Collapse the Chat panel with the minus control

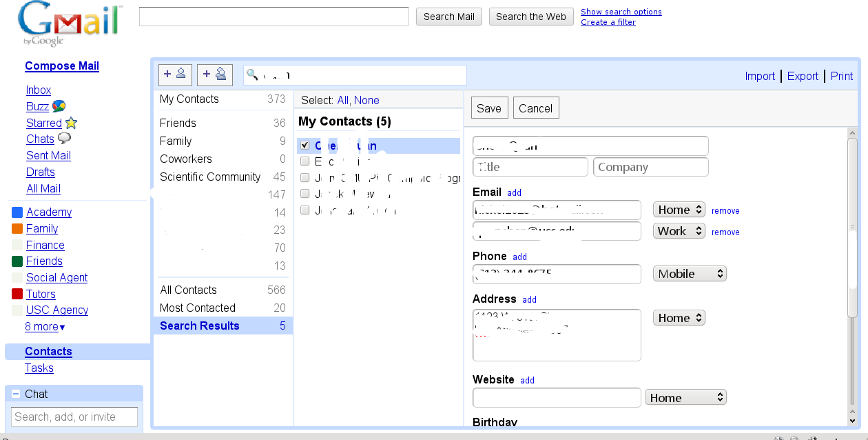pos(14,394)
